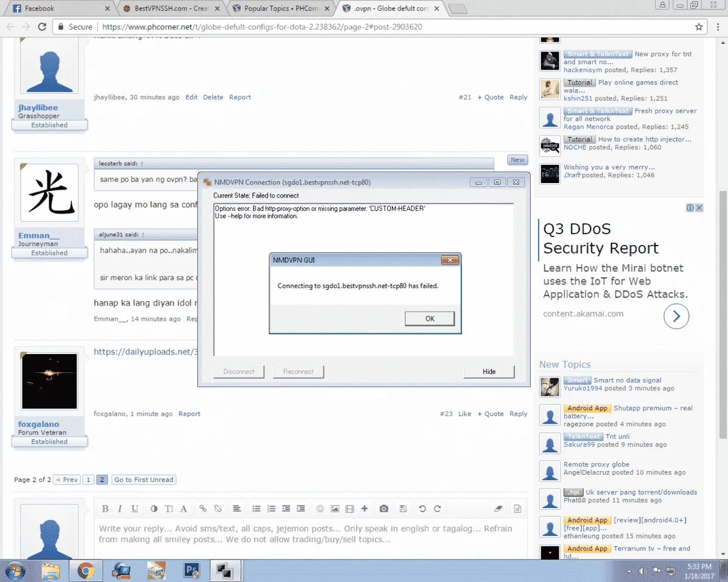The width and height of the screenshot is (728, 582).
Task: Delete jhayllibee's post #21
Action: 213,97
